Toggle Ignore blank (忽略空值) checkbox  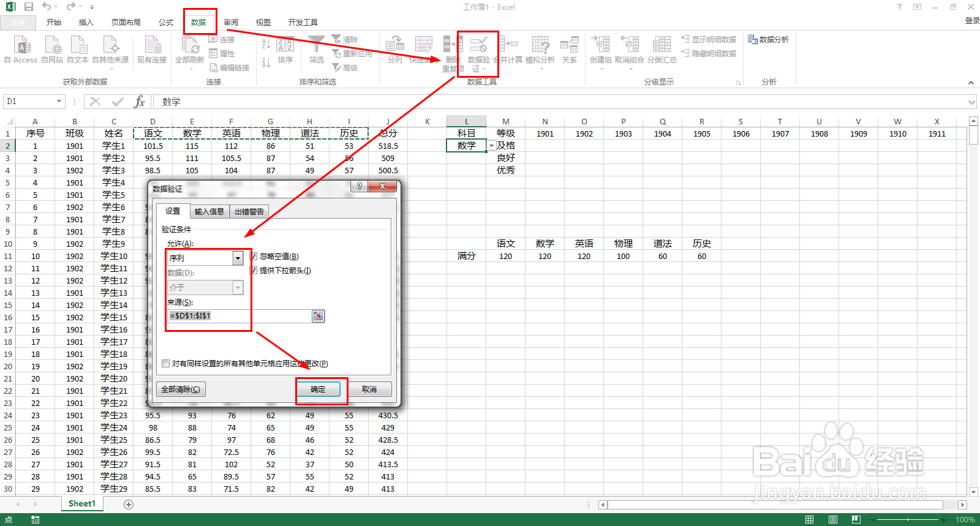click(254, 257)
